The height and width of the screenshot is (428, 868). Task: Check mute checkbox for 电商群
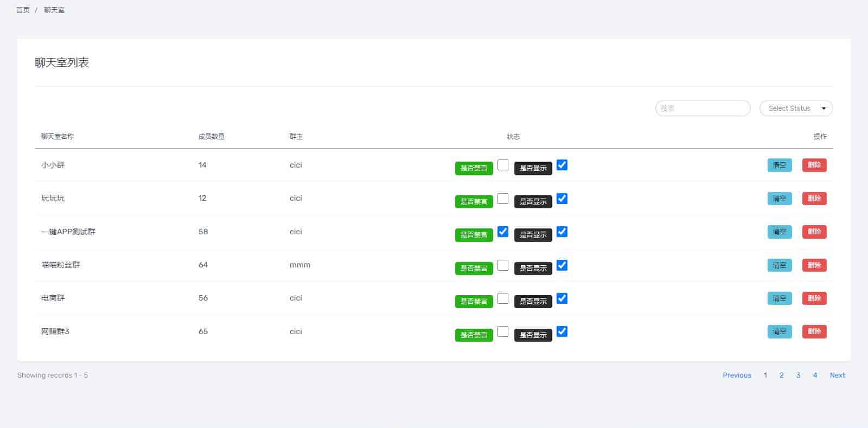(503, 298)
